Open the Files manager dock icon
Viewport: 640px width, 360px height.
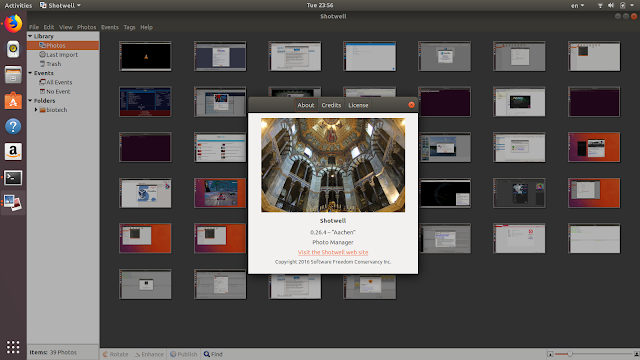click(13, 75)
